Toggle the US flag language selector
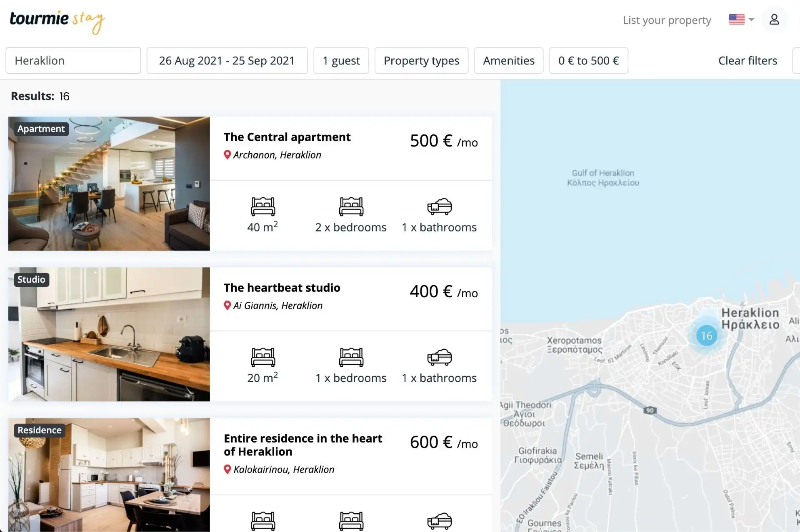Image resolution: width=800 pixels, height=532 pixels. pos(740,19)
